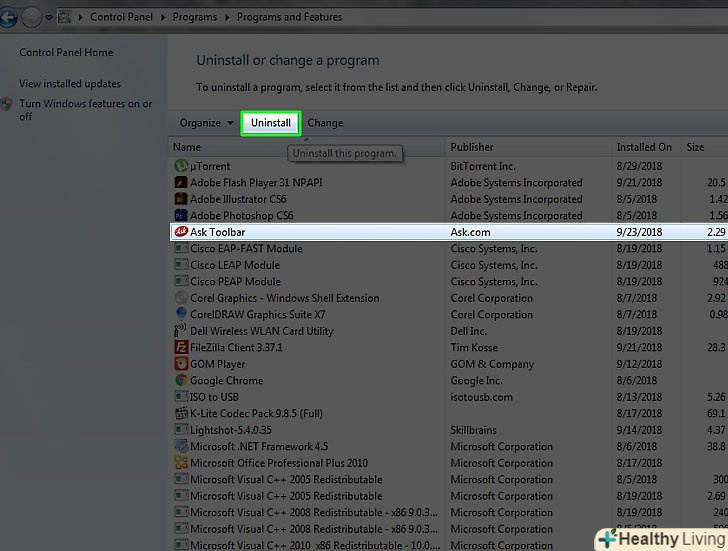The width and height of the screenshot is (728, 551).
Task: Click the Uninstall toolbar button
Action: pos(271,123)
